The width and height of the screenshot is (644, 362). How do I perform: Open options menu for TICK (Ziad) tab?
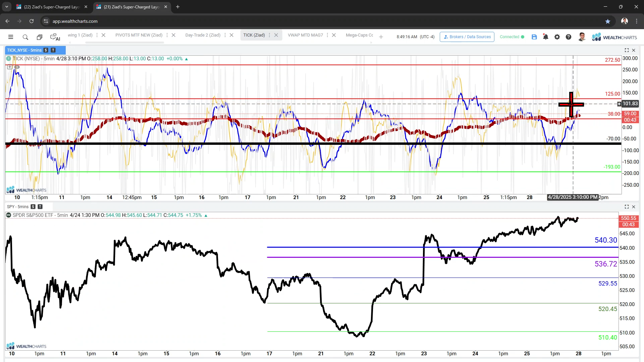(269, 35)
